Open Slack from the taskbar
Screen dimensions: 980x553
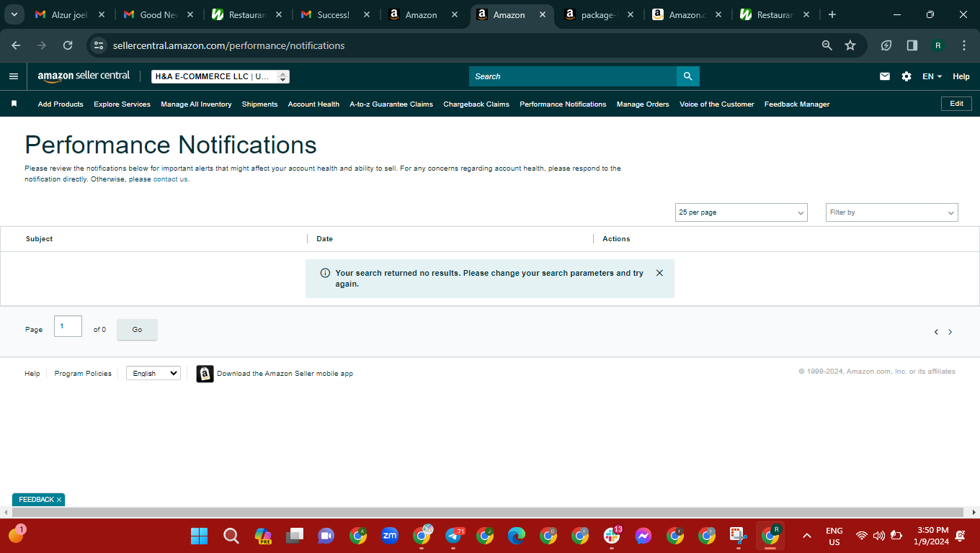tap(612, 536)
